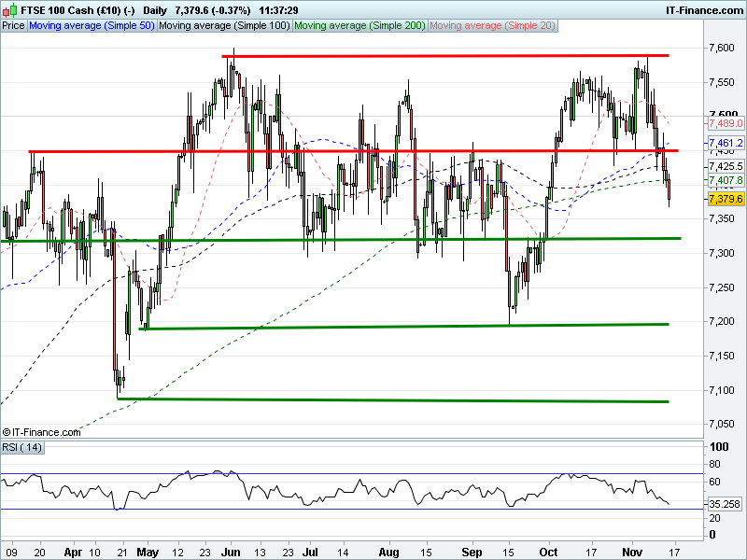This screenshot has height=560, width=747.
Task: Click the 7,300 price axis label
Action: [x=722, y=253]
